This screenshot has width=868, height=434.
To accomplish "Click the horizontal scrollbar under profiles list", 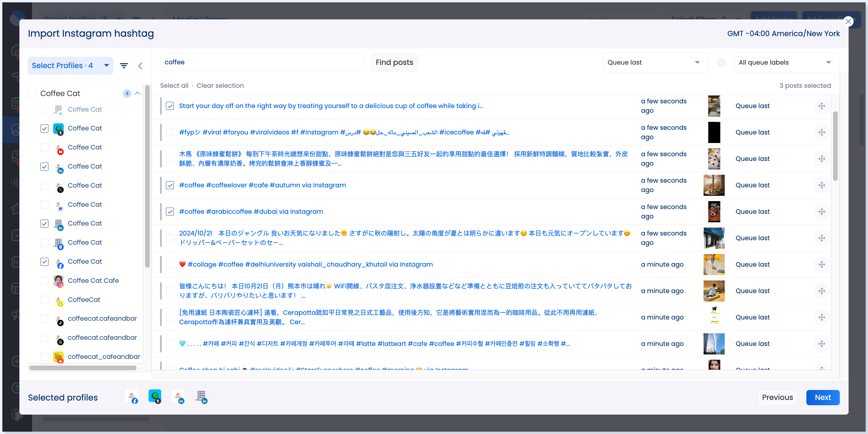I will click(83, 368).
